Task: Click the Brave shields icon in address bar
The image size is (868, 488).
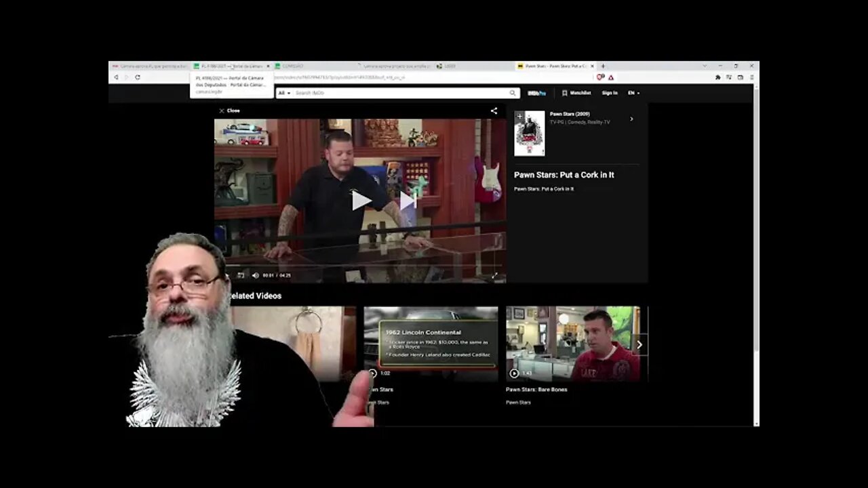Action: point(600,77)
